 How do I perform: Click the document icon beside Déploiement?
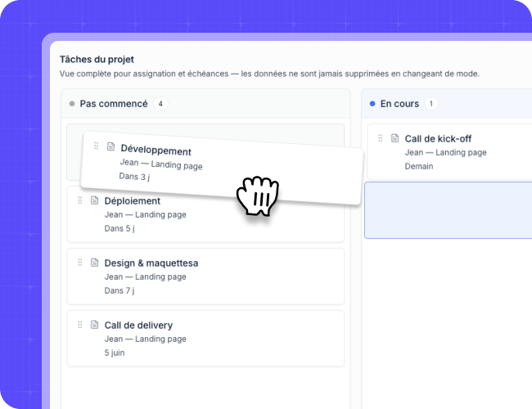[x=95, y=200]
